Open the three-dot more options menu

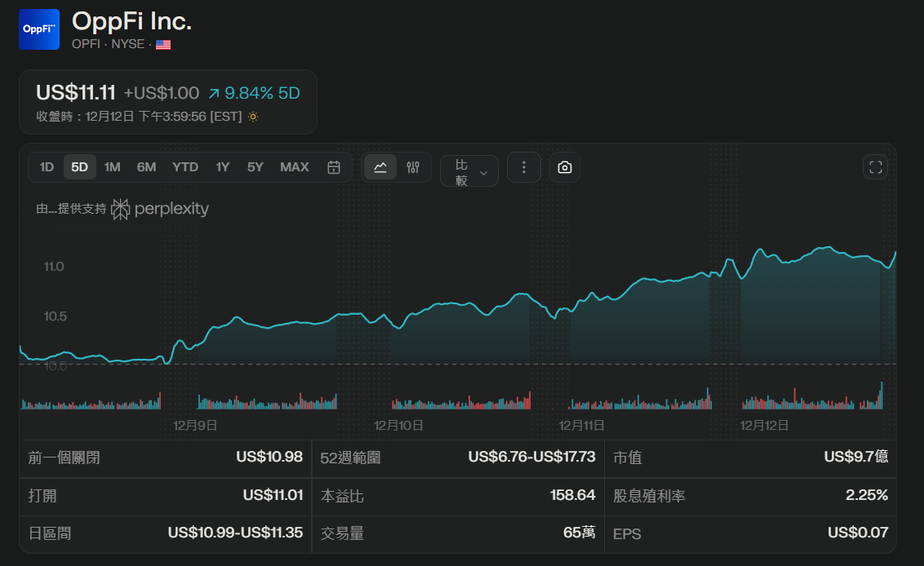pyautogui.click(x=524, y=167)
